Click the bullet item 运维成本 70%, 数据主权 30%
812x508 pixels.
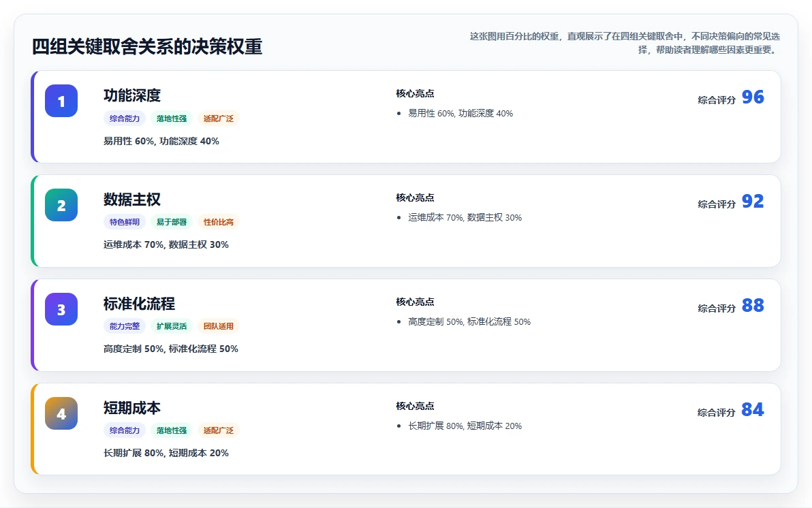(465, 217)
